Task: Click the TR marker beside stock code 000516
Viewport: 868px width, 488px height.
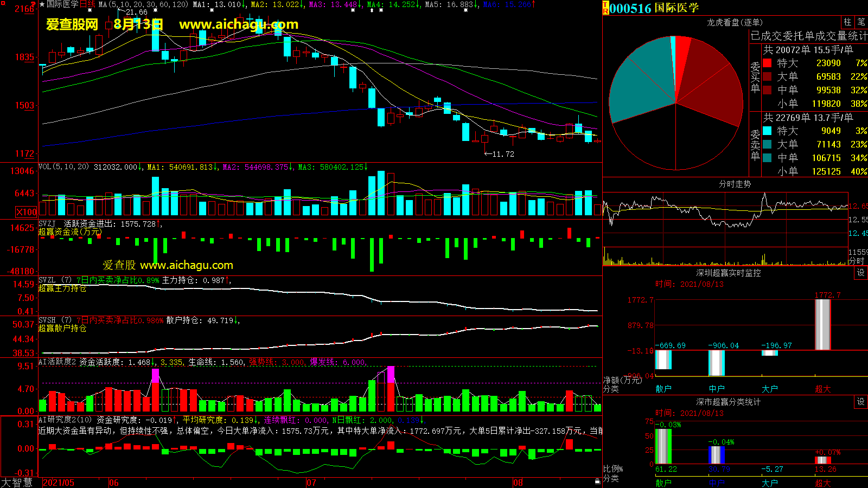Action: [605, 8]
